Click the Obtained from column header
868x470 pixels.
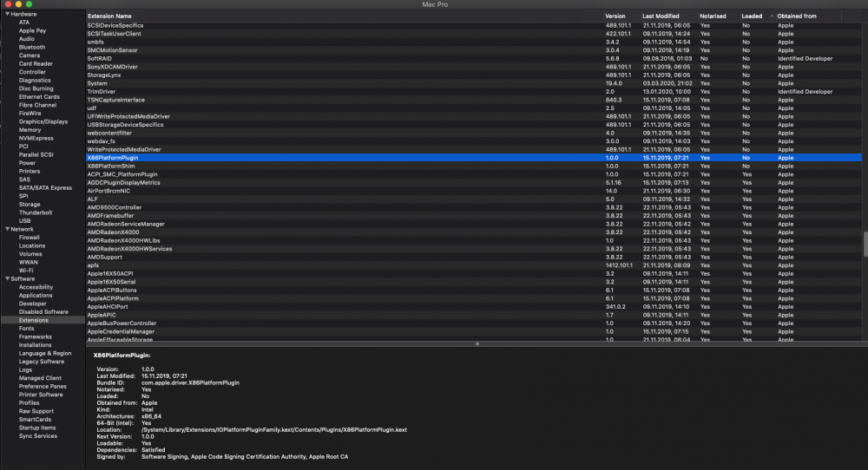797,16
